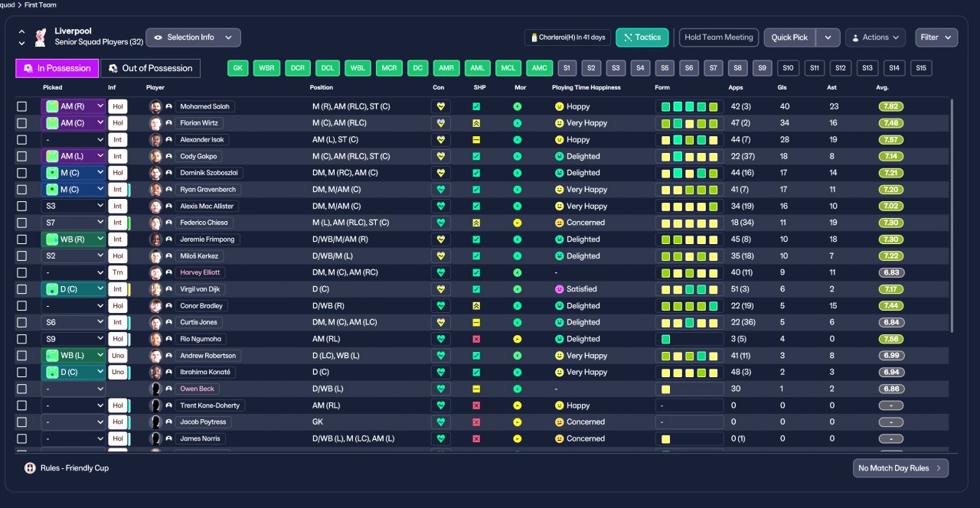Open the Actions dropdown menu
Image resolution: width=980 pixels, height=508 pixels.
[875, 37]
